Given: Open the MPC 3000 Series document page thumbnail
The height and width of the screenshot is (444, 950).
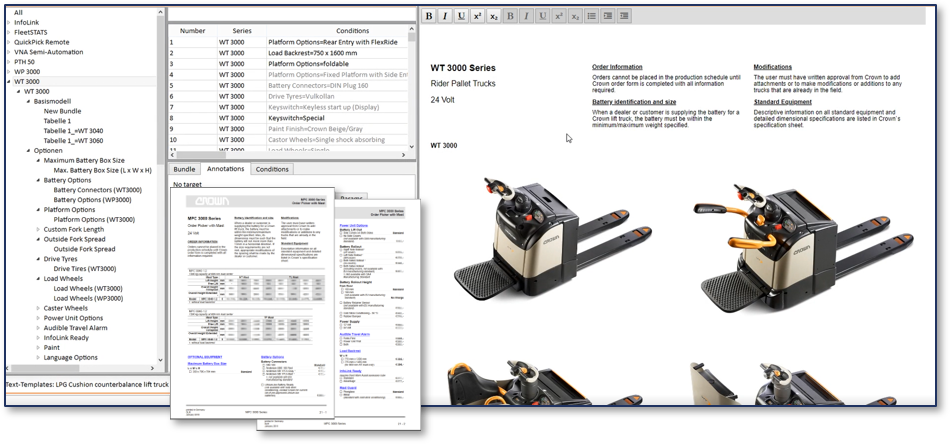Looking at the screenshot, I should coord(252,302).
